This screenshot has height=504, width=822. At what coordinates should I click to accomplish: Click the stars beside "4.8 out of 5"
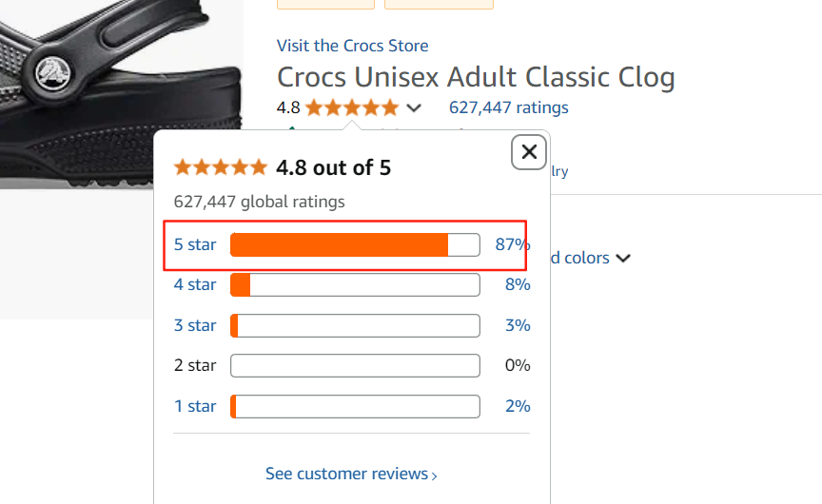[x=221, y=168]
